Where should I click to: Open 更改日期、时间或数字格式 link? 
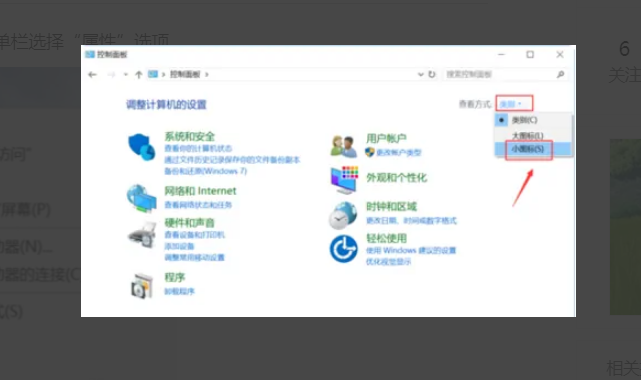(411, 221)
